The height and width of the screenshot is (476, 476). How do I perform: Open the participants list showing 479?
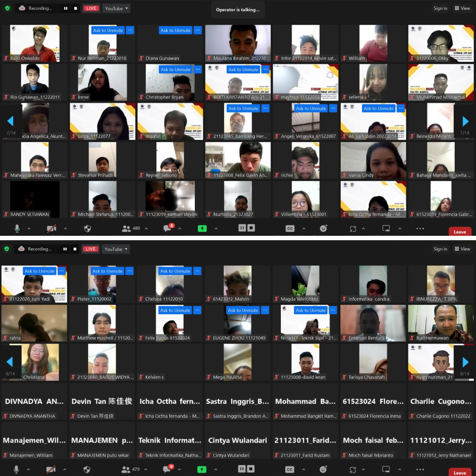click(130, 469)
